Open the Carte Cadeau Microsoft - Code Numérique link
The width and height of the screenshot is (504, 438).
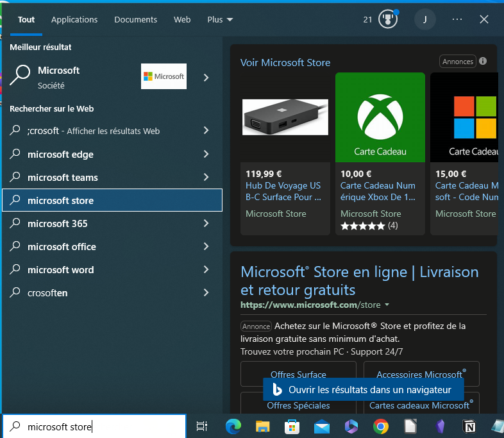(x=467, y=191)
